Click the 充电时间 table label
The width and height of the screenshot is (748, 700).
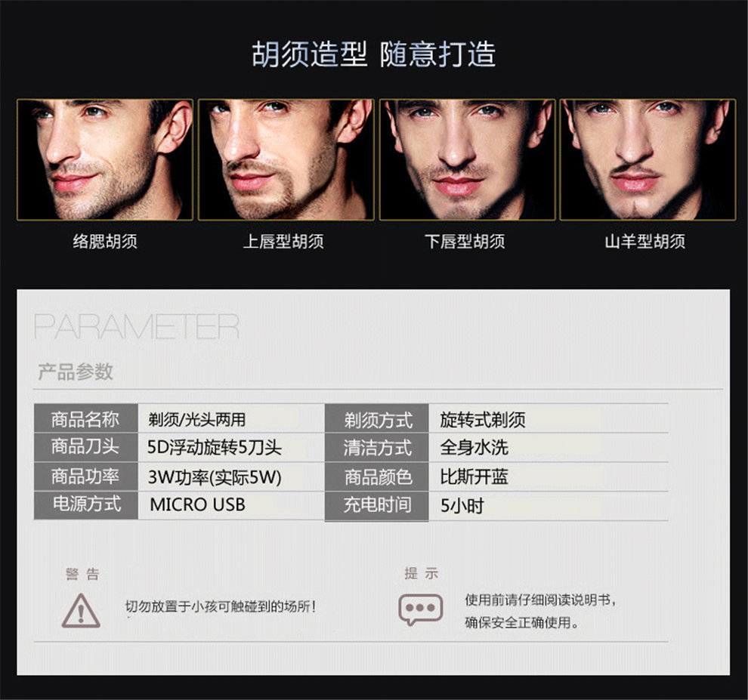click(377, 505)
